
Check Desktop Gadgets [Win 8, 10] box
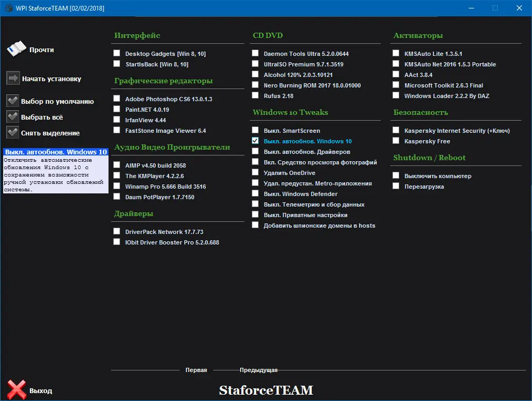tap(117, 53)
